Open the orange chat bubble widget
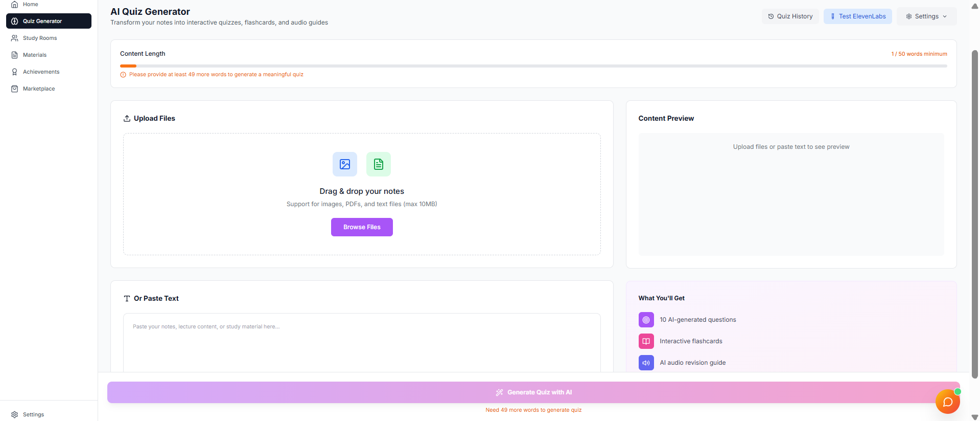 point(948,402)
